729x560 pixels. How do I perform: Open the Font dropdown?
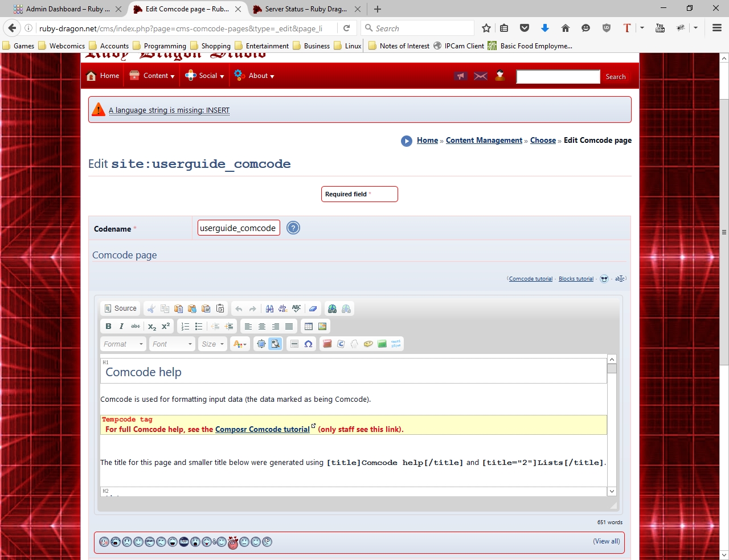(x=172, y=344)
